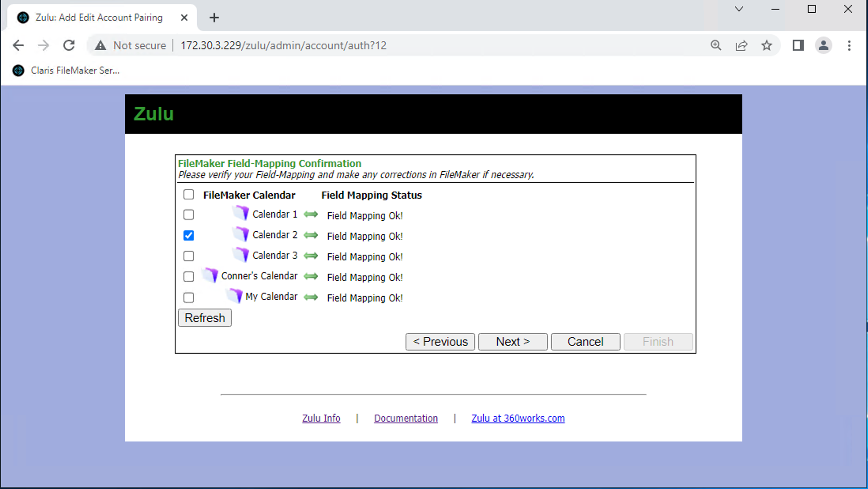Open the zoom magnifier icon in address bar
868x489 pixels.
pyautogui.click(x=716, y=45)
